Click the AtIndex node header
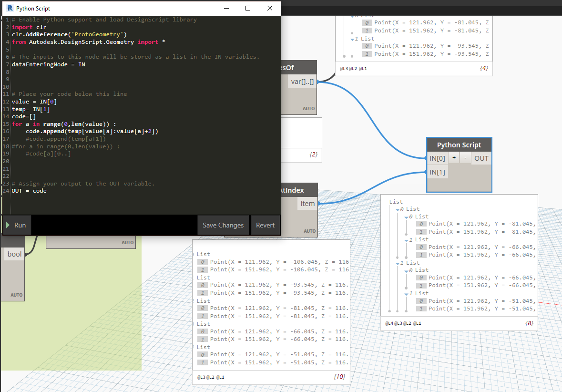The height and width of the screenshot is (392, 562). pyautogui.click(x=299, y=190)
